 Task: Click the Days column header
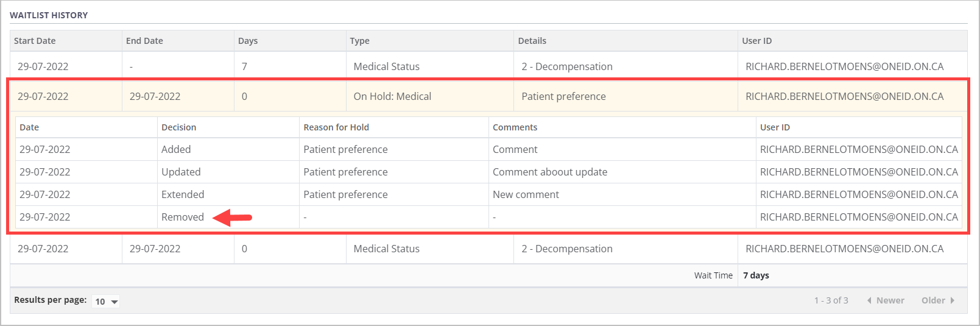[x=248, y=41]
